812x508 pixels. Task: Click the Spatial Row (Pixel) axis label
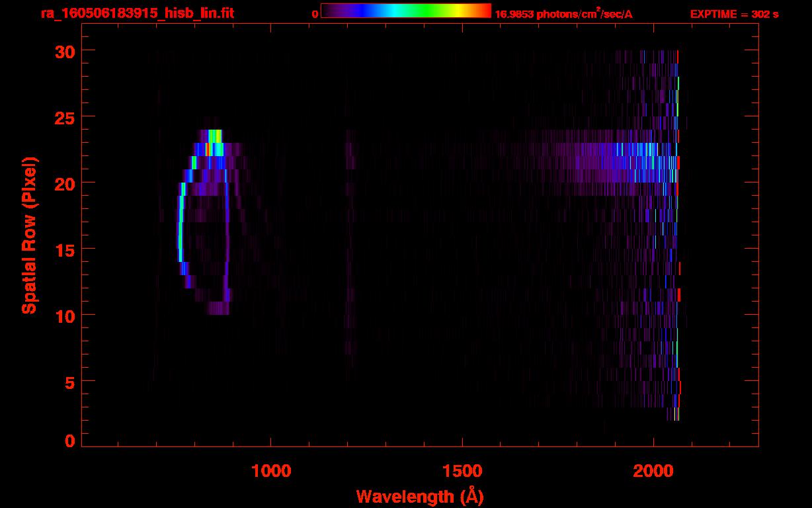[29, 235]
